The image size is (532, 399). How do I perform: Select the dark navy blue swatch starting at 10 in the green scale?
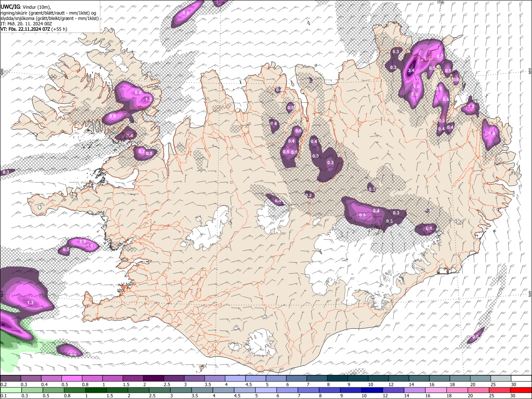click(372, 390)
